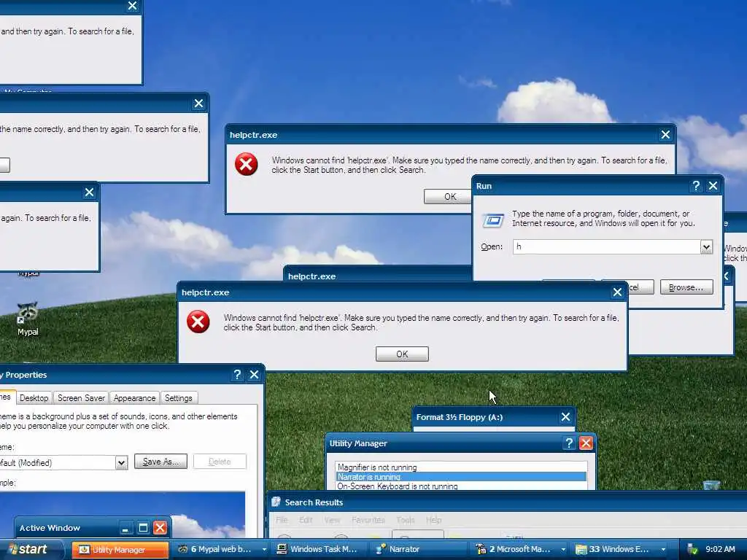Switch to the Appearance tab

pyautogui.click(x=134, y=397)
